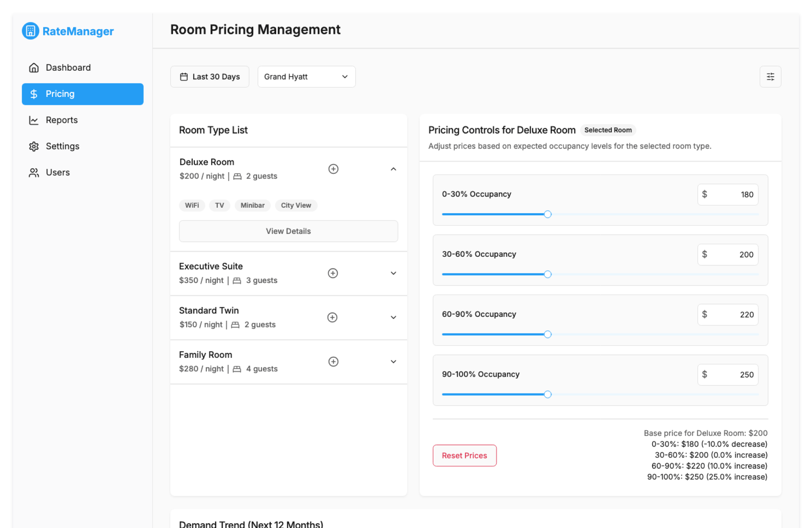Click plus icon for Family Room
812x528 pixels.
tap(333, 362)
